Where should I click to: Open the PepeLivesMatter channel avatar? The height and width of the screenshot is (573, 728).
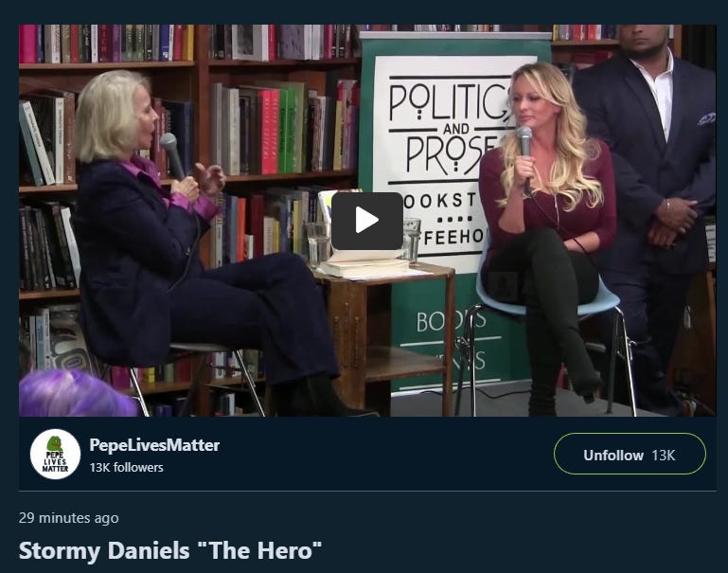point(55,454)
